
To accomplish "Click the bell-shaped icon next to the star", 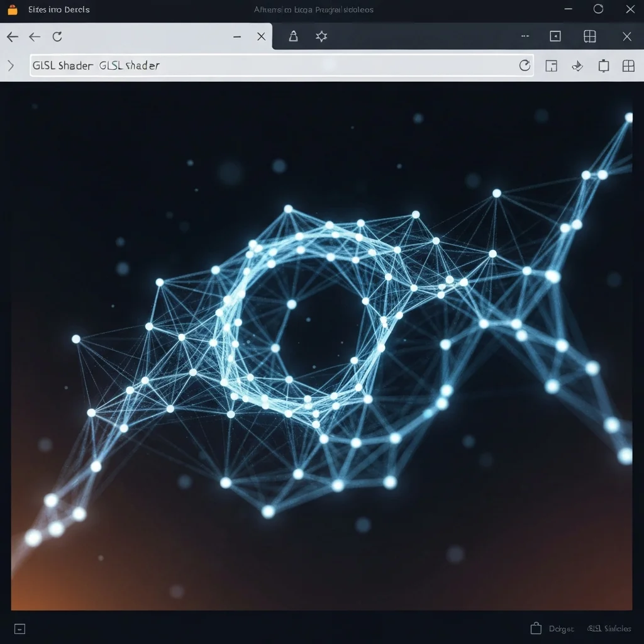I will click(293, 36).
